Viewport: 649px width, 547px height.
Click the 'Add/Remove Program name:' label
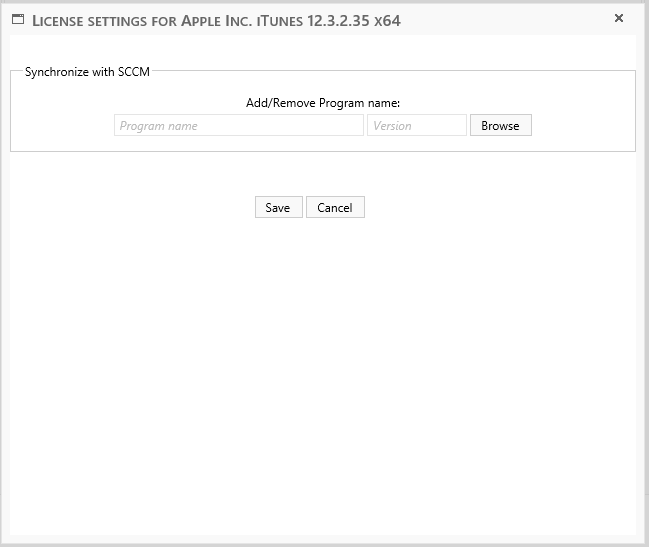(x=323, y=103)
